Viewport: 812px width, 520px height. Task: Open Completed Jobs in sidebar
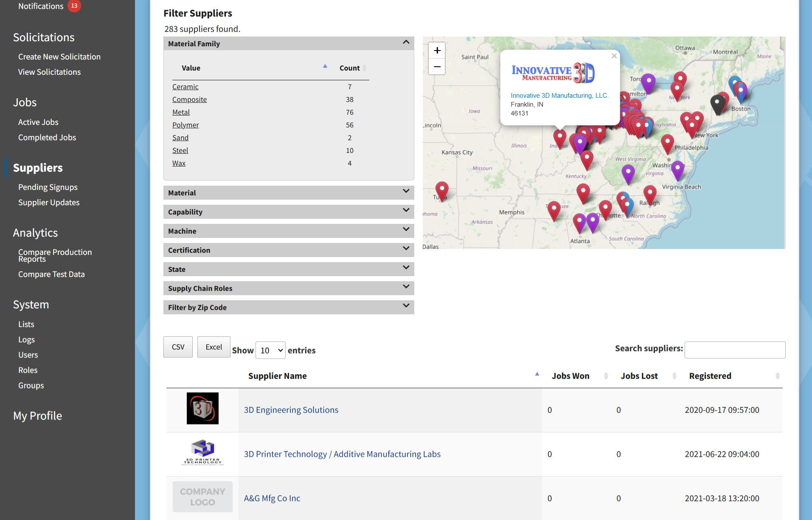click(47, 137)
